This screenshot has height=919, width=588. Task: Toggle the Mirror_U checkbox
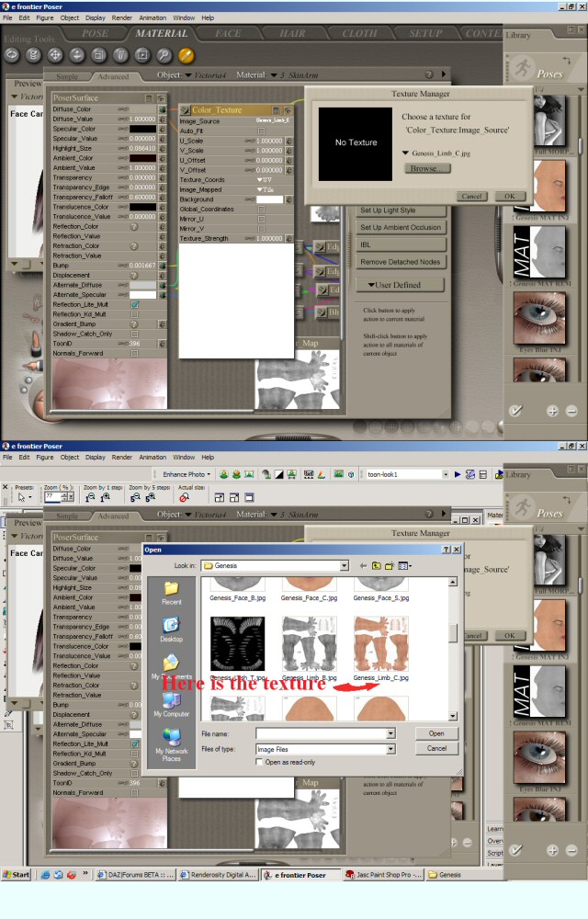pos(261,220)
